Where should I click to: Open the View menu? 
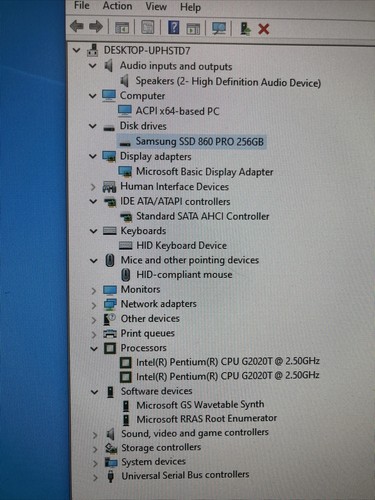[x=156, y=6]
